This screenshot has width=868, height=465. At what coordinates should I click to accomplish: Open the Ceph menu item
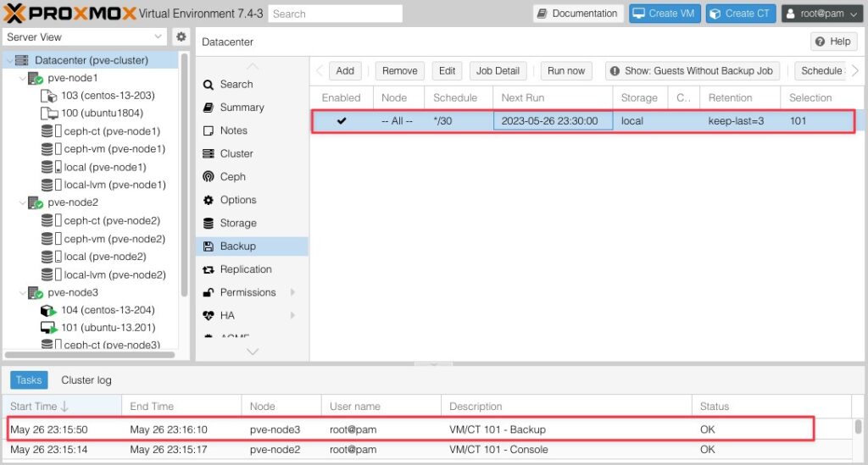click(252, 177)
